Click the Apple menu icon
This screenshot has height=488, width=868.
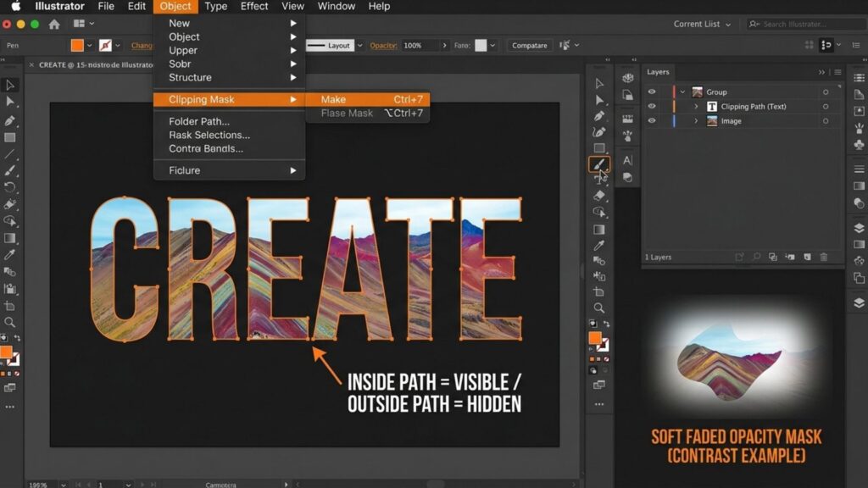coord(16,6)
